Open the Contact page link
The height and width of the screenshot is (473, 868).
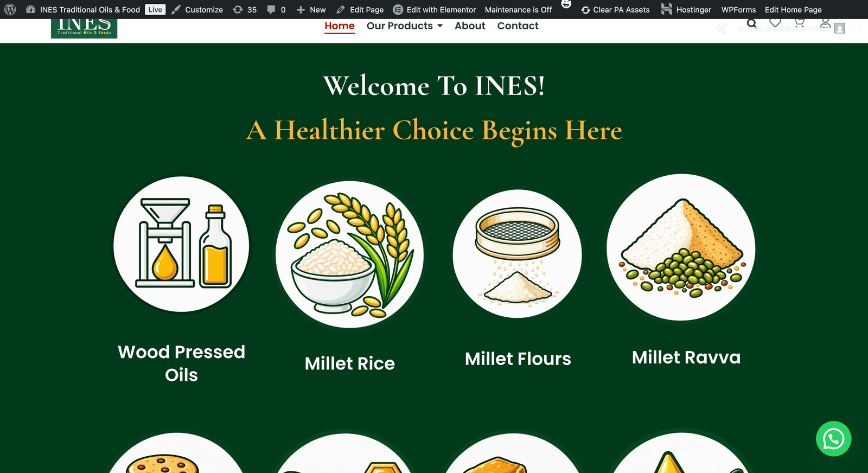point(518,26)
